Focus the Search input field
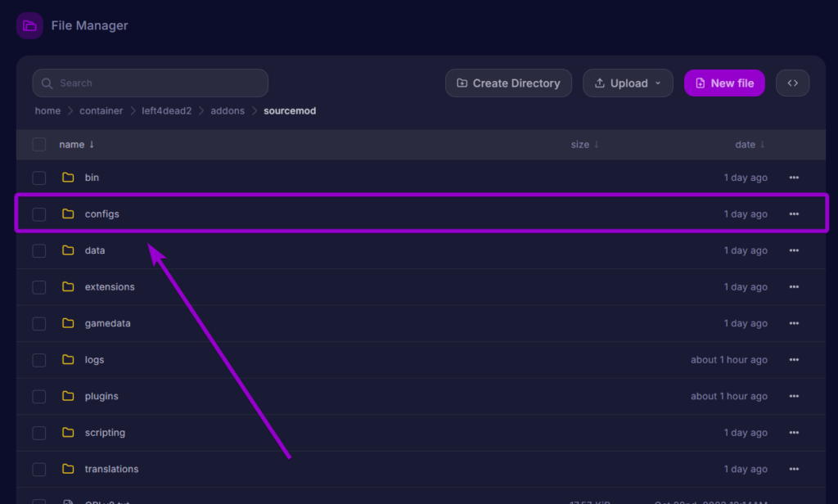Viewport: 838px width, 504px height. click(151, 83)
